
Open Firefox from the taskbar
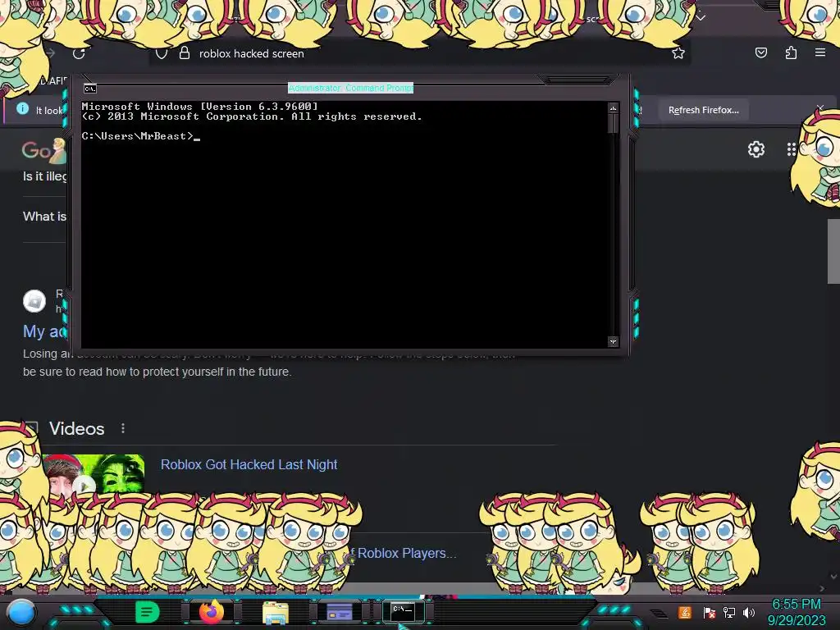click(x=211, y=611)
